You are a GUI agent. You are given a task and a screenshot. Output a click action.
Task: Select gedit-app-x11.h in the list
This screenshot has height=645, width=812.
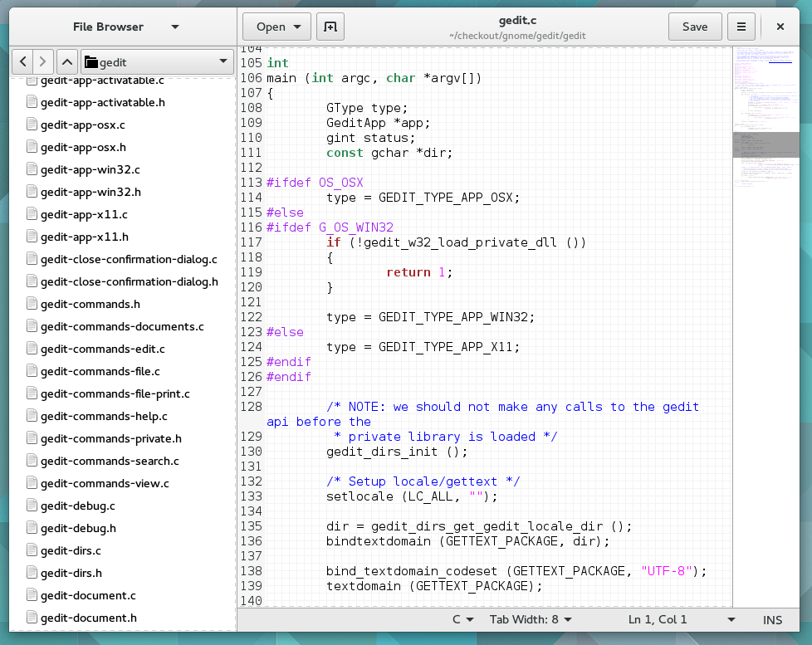[85, 237]
